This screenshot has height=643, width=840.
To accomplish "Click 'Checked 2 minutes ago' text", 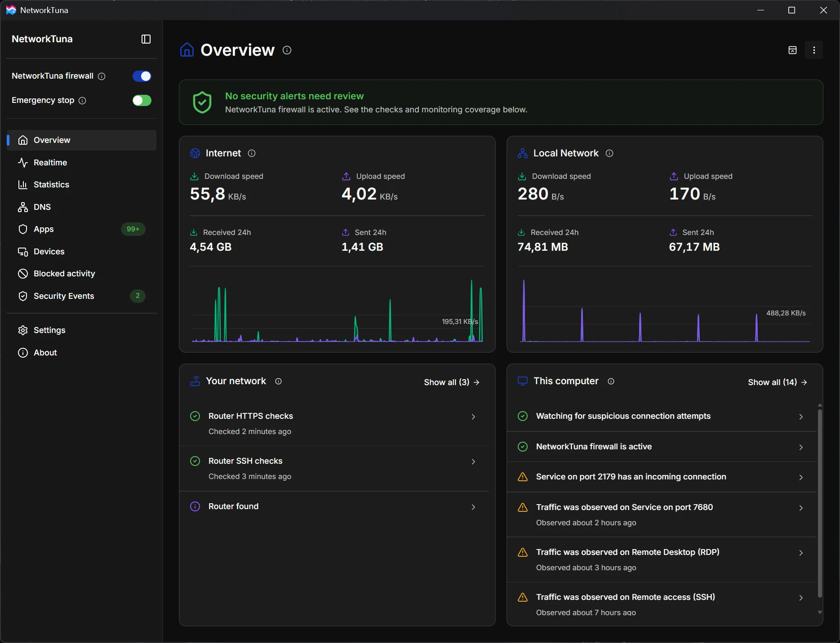I will pos(250,431).
